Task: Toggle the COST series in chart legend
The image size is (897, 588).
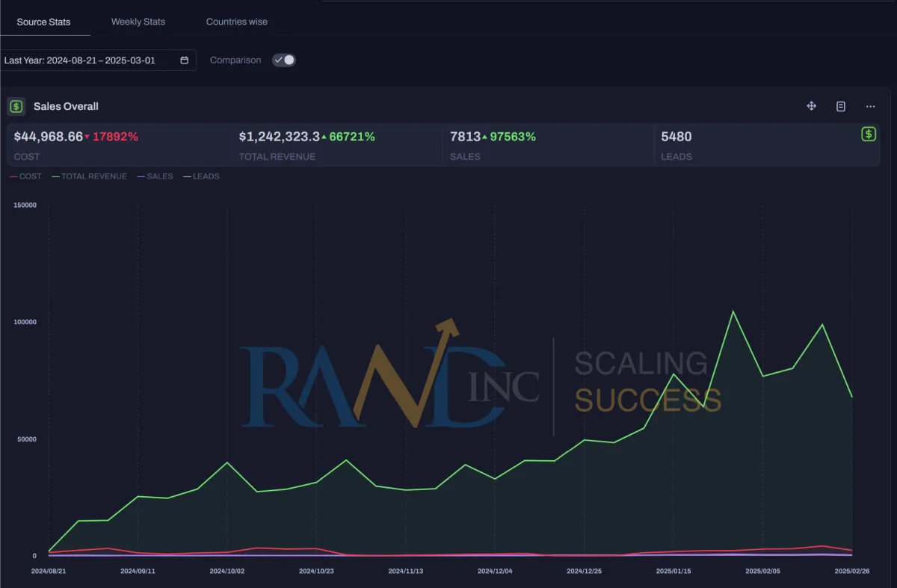Action: (25, 176)
